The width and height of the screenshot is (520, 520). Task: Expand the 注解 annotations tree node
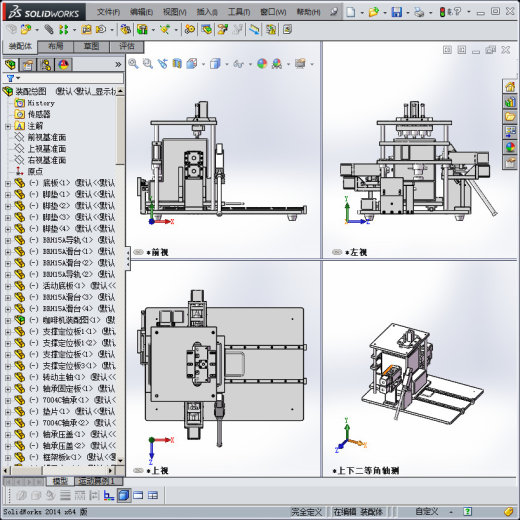[8, 126]
